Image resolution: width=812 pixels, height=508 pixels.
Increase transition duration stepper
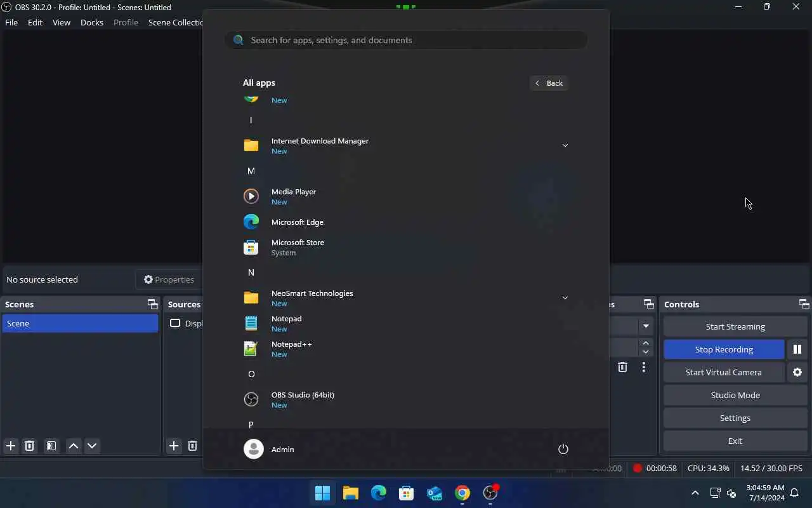tap(646, 343)
